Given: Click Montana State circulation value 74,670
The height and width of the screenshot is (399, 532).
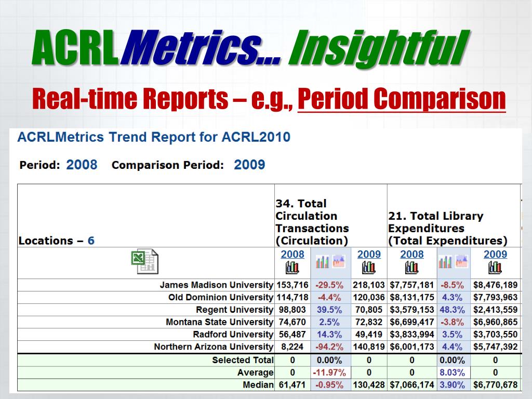Looking at the screenshot, I should [292, 322].
